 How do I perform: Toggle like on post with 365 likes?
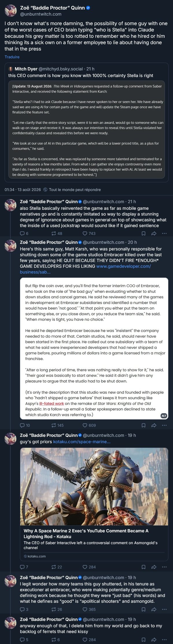[x=89, y=609]
